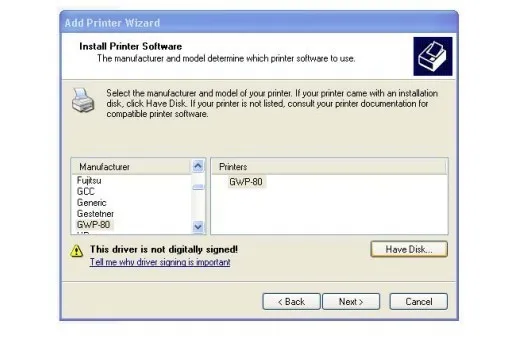Cancel the Add Printer Wizard
Screen dimensions: 526x360
[x=418, y=302]
